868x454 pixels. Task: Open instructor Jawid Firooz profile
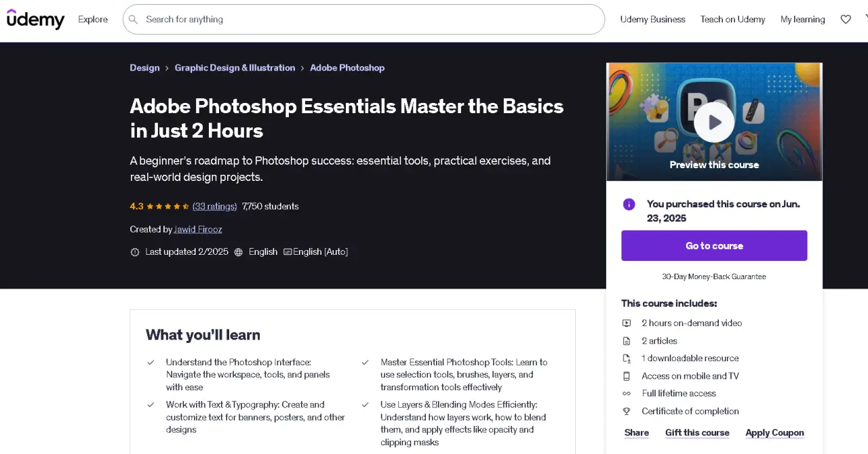[198, 230]
